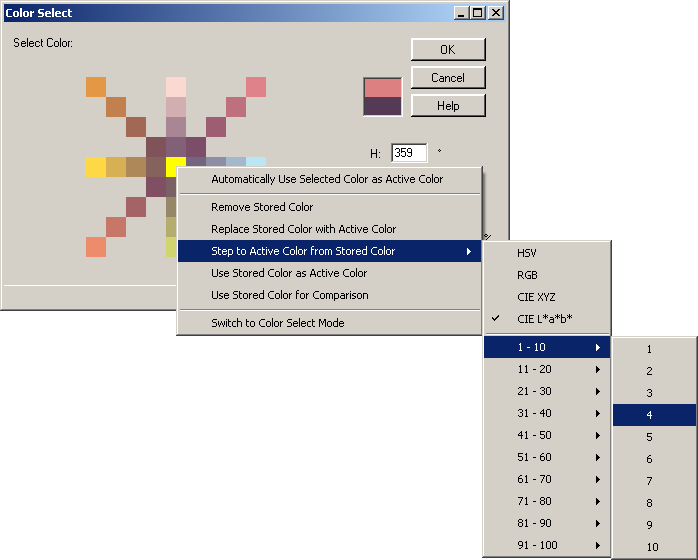
Task: Expand the 51 - 60 steps submenu
Action: (547, 457)
